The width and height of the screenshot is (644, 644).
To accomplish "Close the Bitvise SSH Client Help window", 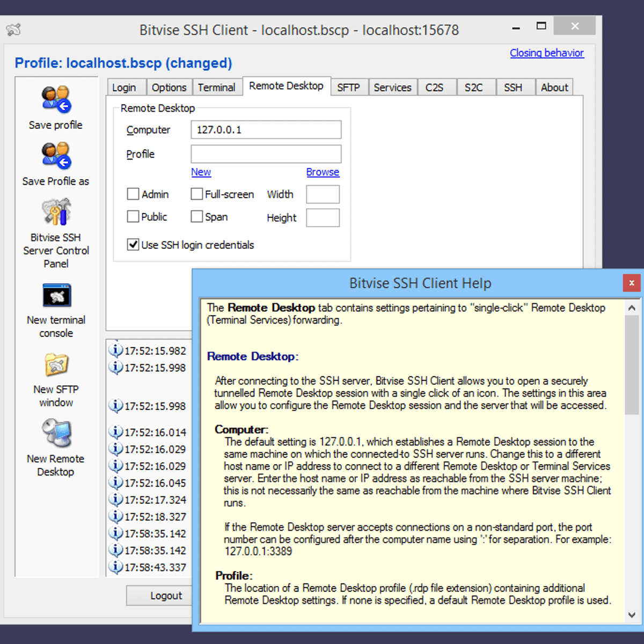I will click(x=632, y=283).
